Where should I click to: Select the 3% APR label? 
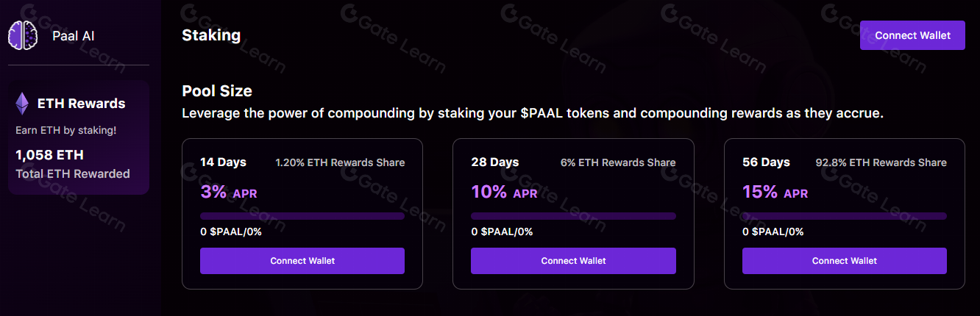point(229,193)
